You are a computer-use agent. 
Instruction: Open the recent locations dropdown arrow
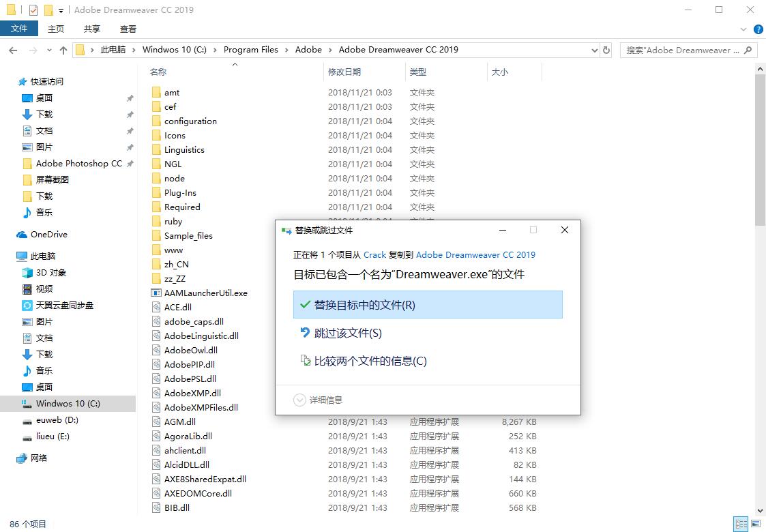[49, 50]
